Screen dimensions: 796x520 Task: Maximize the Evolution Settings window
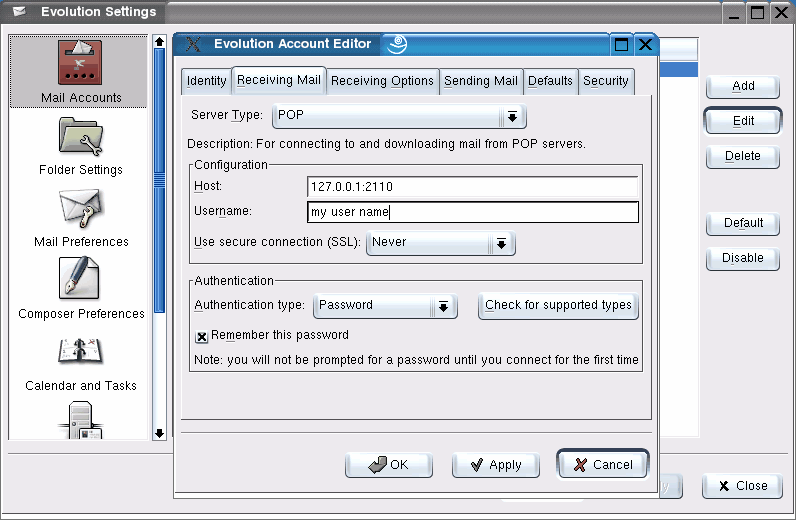point(757,13)
